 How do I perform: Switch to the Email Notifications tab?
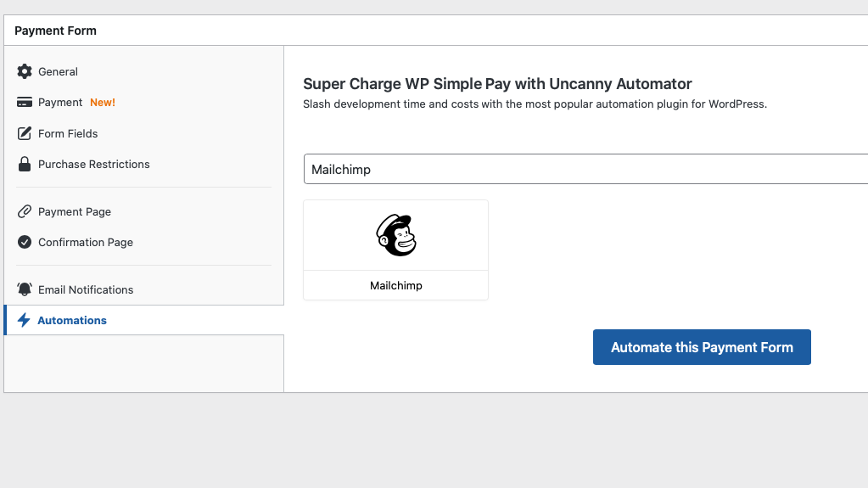86,290
